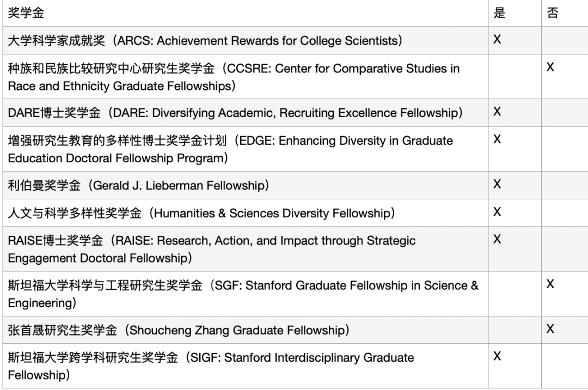Click the X mark in the DARE row
The height and width of the screenshot is (390, 588).
tap(497, 112)
